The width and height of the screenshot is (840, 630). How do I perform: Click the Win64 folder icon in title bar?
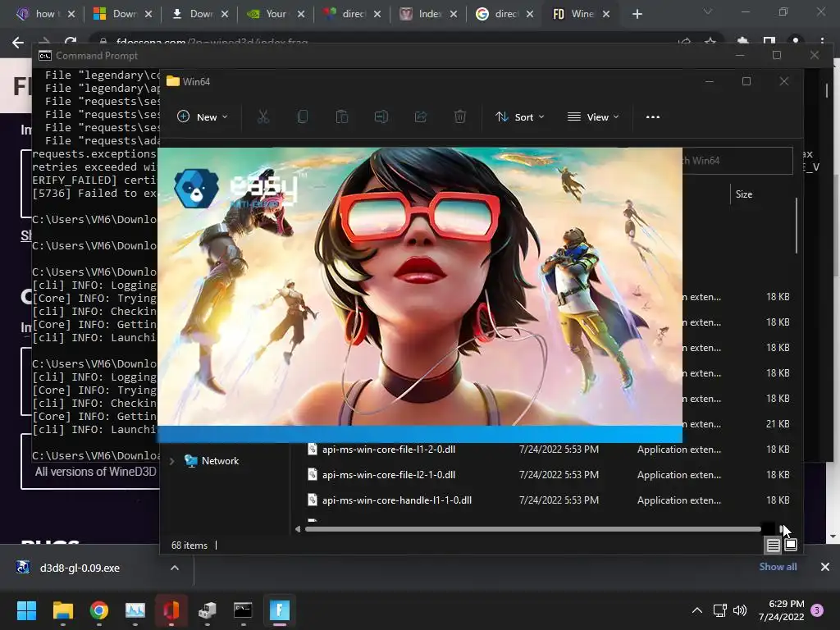click(x=172, y=81)
